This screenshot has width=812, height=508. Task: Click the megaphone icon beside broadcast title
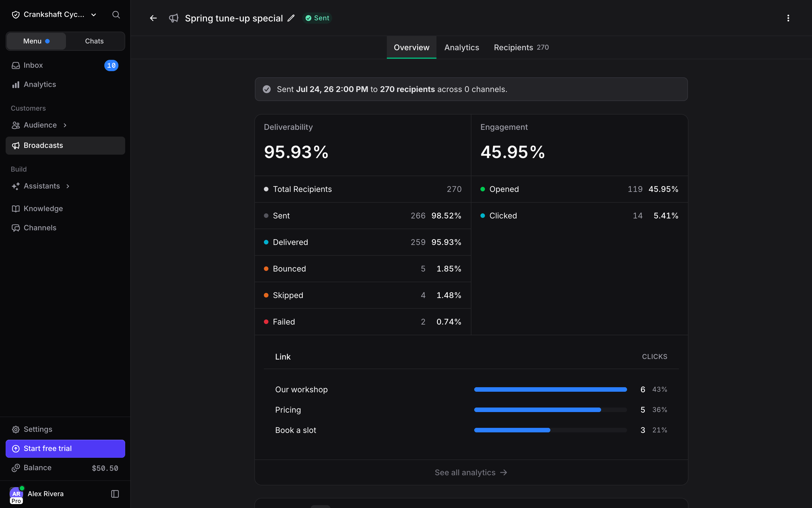[x=173, y=18]
